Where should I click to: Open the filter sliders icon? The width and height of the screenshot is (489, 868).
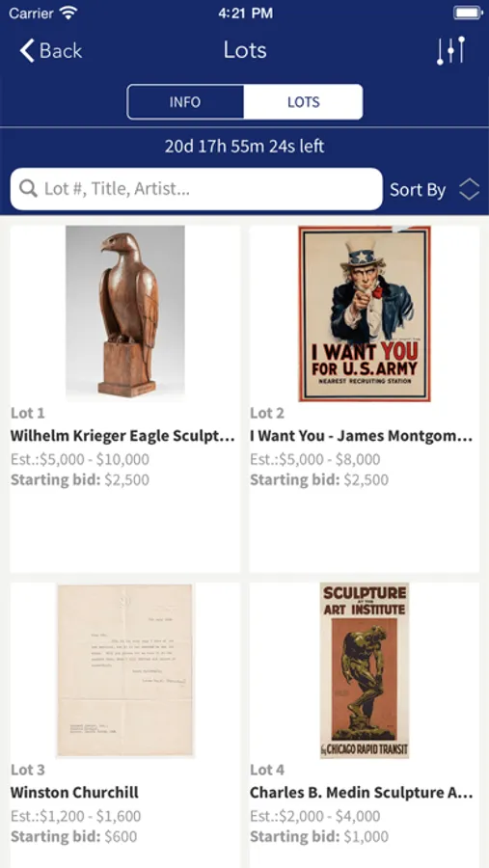[x=450, y=50]
